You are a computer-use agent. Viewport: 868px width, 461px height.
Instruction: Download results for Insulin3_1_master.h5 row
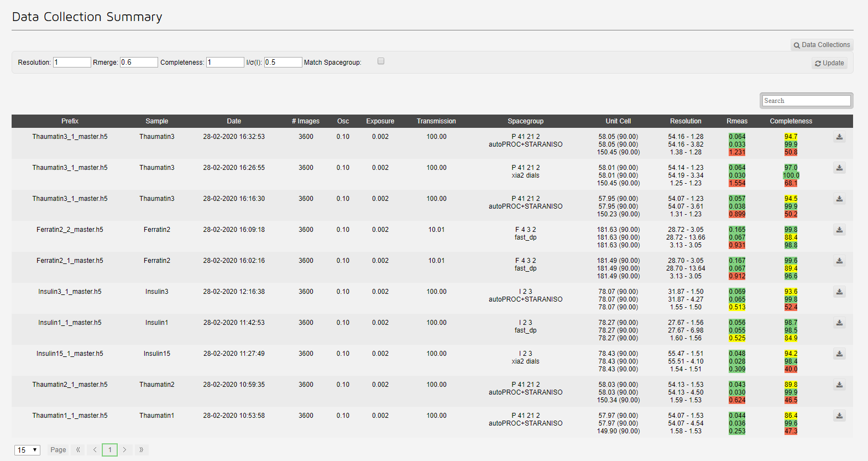(839, 292)
